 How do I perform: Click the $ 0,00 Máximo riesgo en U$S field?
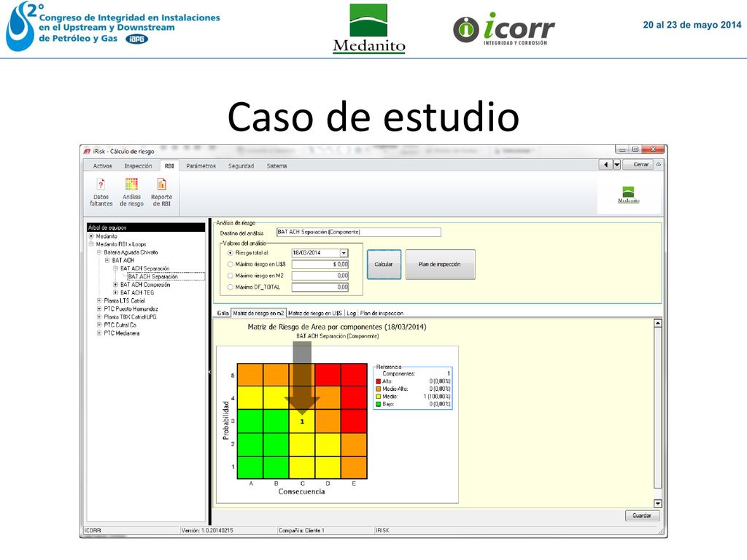coord(320,264)
